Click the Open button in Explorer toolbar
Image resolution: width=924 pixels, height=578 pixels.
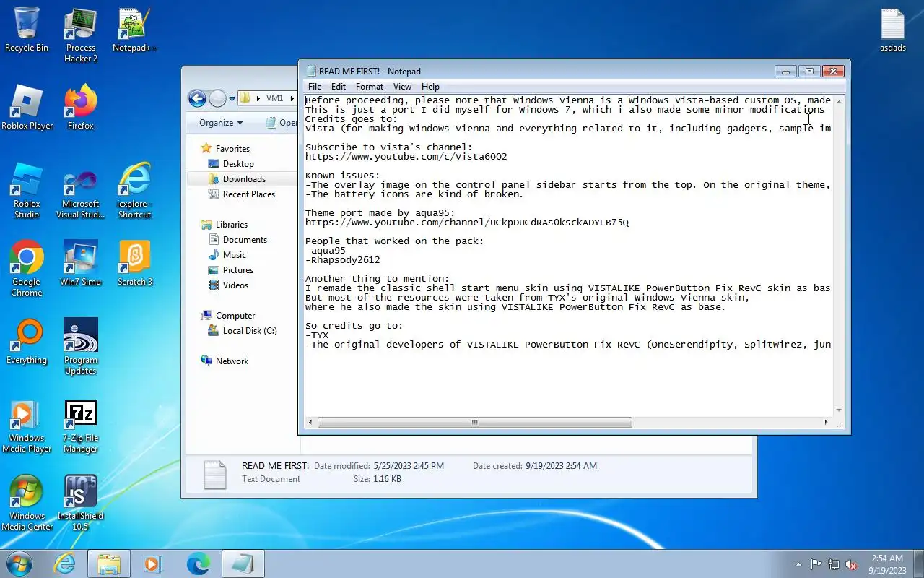click(x=282, y=123)
